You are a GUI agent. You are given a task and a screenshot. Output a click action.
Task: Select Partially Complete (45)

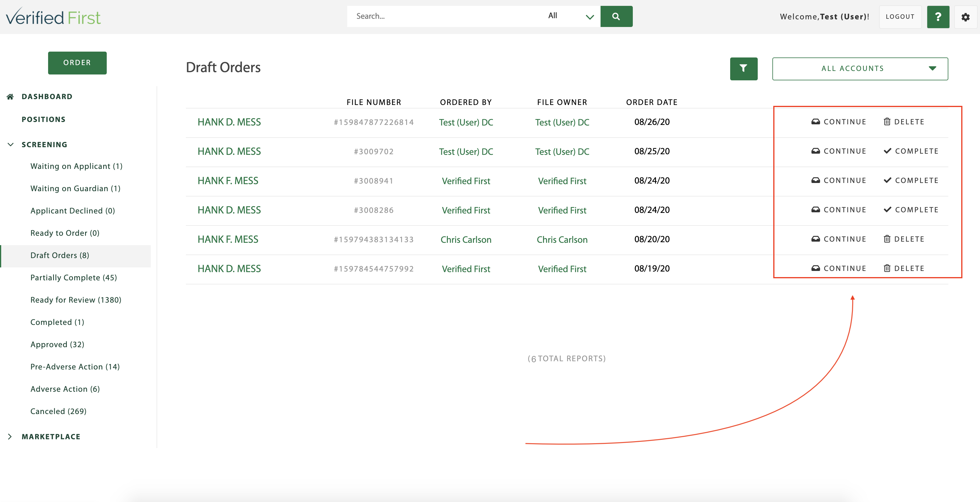pos(73,278)
